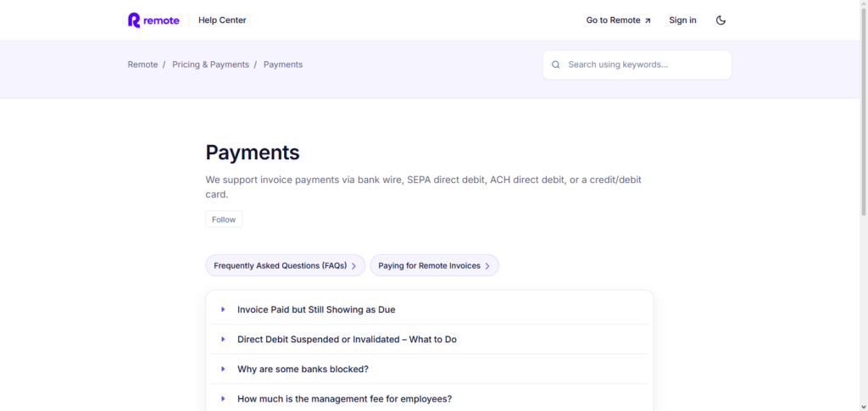Open the Help Center link

[222, 20]
